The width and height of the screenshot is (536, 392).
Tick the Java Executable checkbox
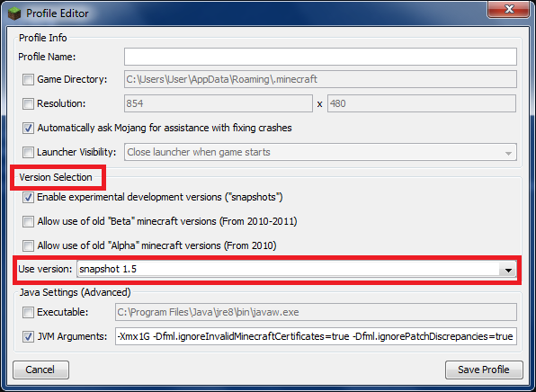point(28,312)
